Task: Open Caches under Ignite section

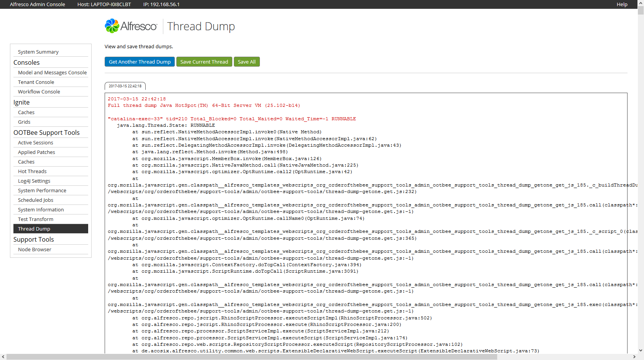Action: pyautogui.click(x=51, y=112)
